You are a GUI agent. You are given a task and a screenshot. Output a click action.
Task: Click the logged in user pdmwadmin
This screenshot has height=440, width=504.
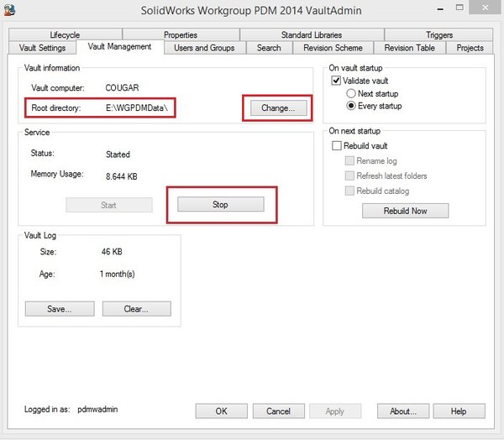tap(97, 409)
